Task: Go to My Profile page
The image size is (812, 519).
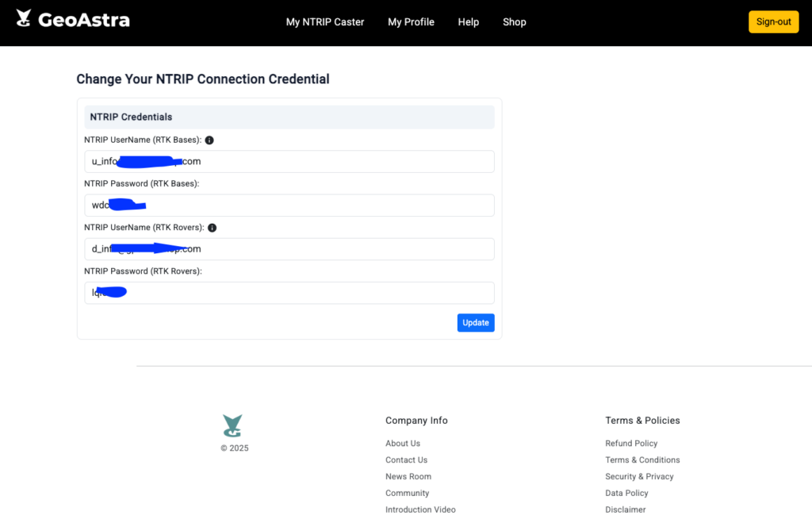Action: click(411, 22)
